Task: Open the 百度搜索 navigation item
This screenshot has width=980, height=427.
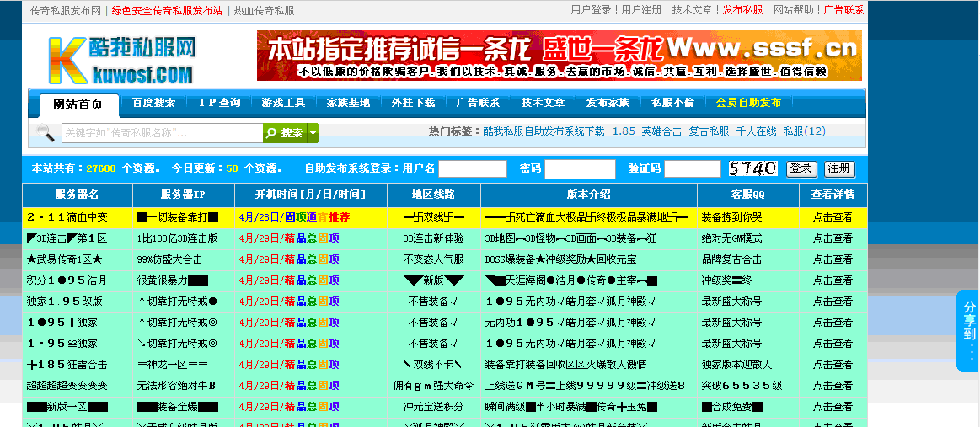Action: pyautogui.click(x=153, y=103)
